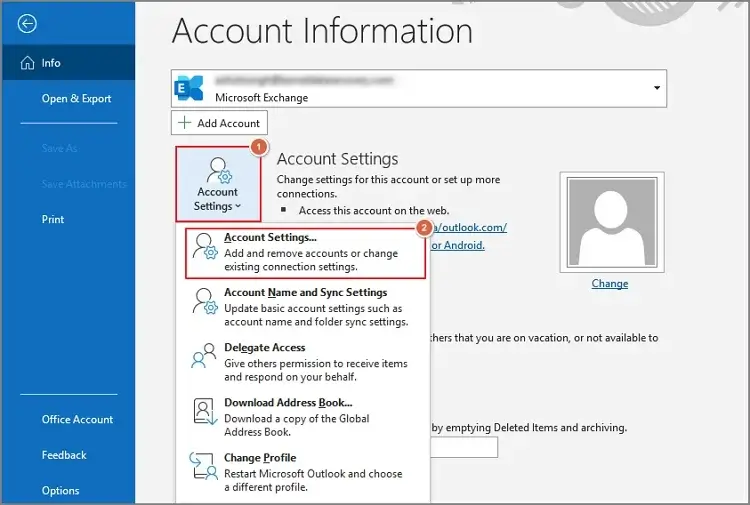Choose Delegate Access menu entry
This screenshot has height=505, width=750.
click(305, 362)
